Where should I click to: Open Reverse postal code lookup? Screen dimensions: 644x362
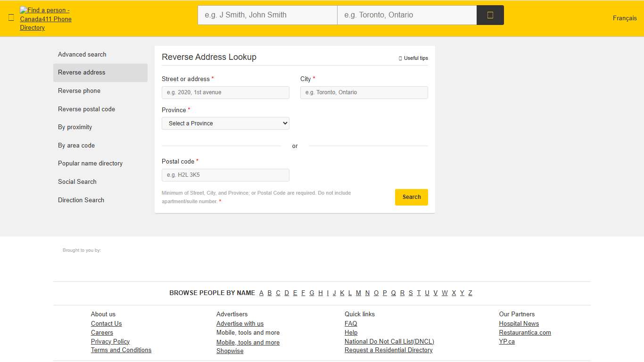click(x=86, y=109)
